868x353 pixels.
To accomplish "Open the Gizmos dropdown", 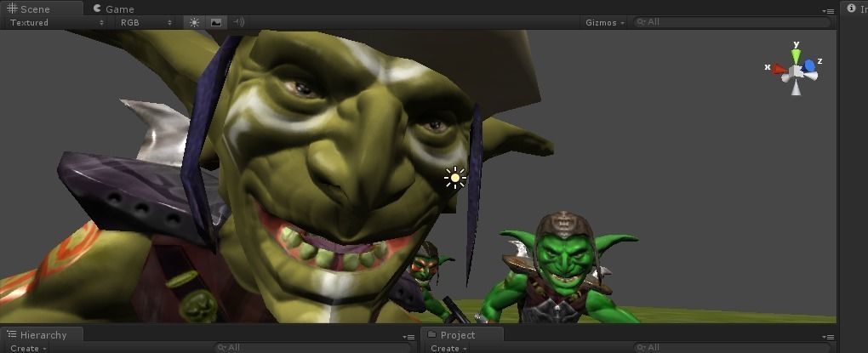I will pos(604,23).
